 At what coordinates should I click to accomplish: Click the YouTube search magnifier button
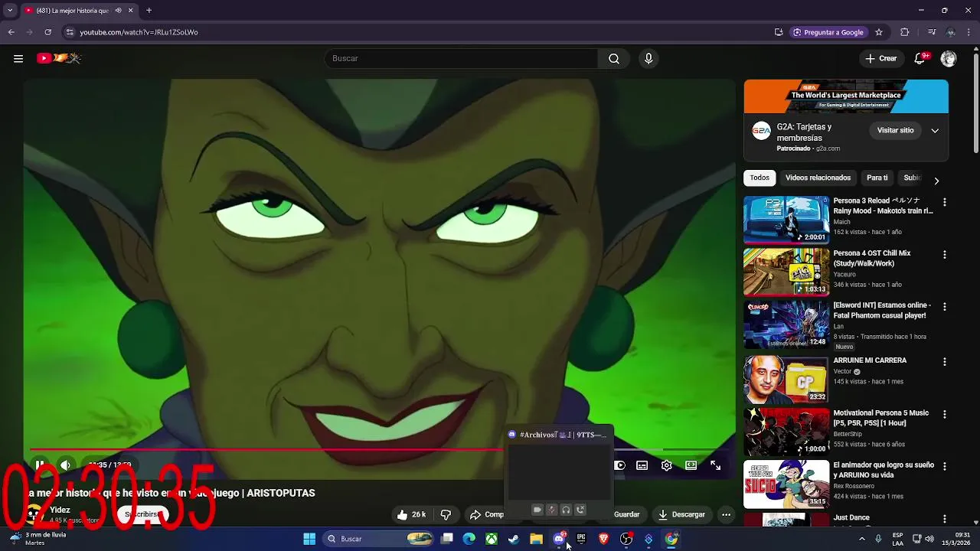point(614,58)
